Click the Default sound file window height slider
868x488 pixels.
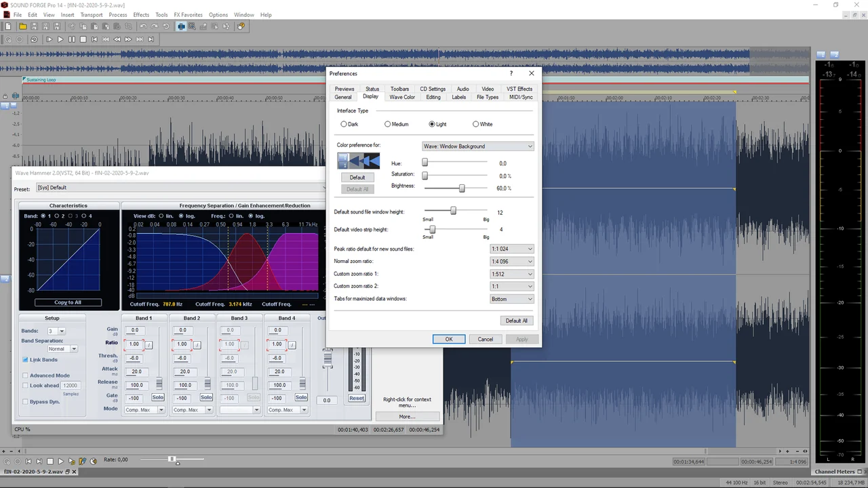pos(453,211)
